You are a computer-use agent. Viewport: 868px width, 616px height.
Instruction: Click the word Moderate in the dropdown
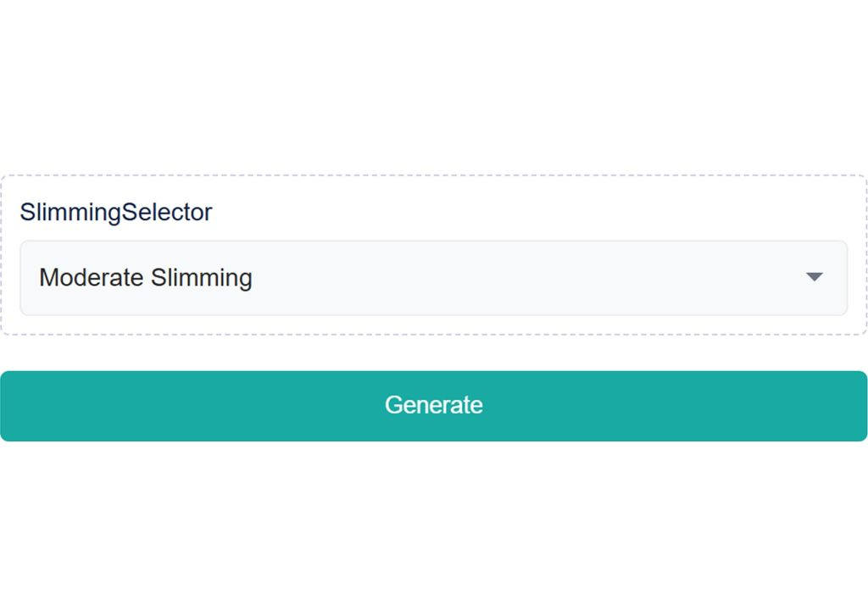click(91, 278)
